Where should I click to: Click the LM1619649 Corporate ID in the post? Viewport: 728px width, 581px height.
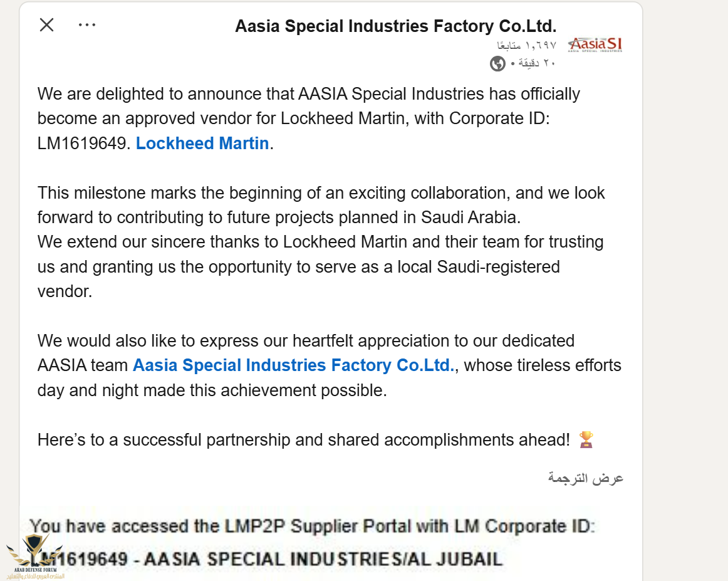tap(81, 143)
